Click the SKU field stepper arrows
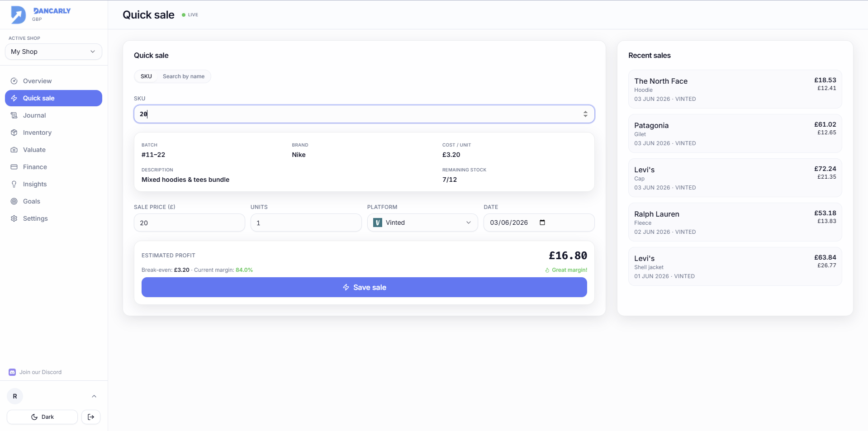The height and width of the screenshot is (431, 868). [585, 114]
